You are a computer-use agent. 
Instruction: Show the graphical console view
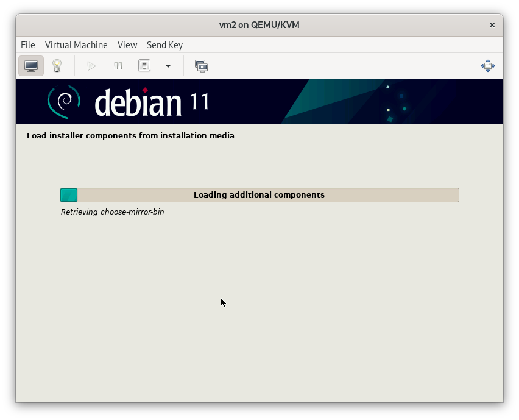pyautogui.click(x=31, y=66)
